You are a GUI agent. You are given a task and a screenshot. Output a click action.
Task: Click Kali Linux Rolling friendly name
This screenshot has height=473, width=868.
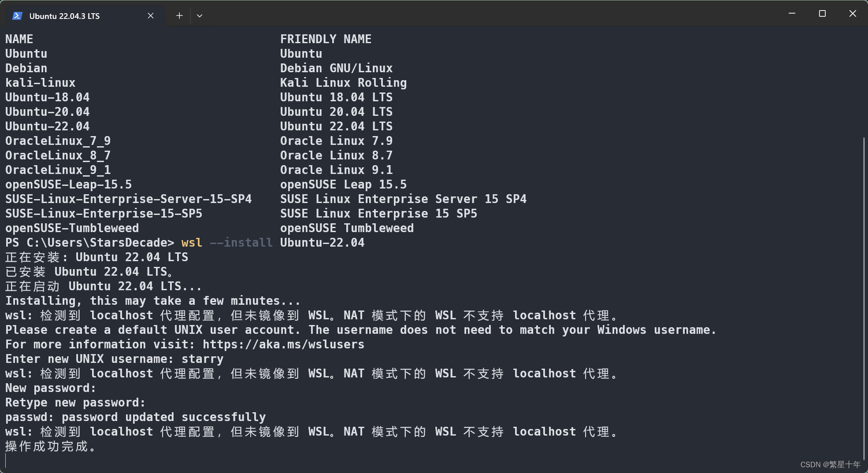344,83
